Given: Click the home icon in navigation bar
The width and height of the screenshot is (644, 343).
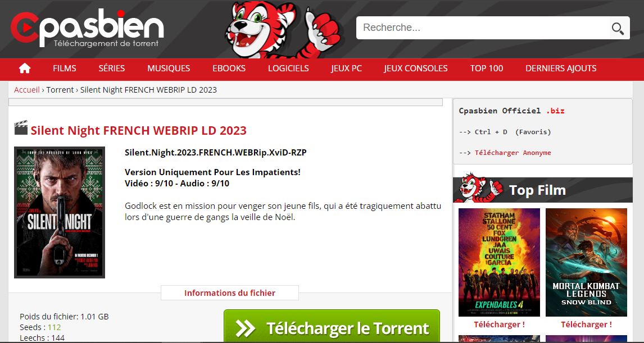Looking at the screenshot, I should tap(25, 68).
